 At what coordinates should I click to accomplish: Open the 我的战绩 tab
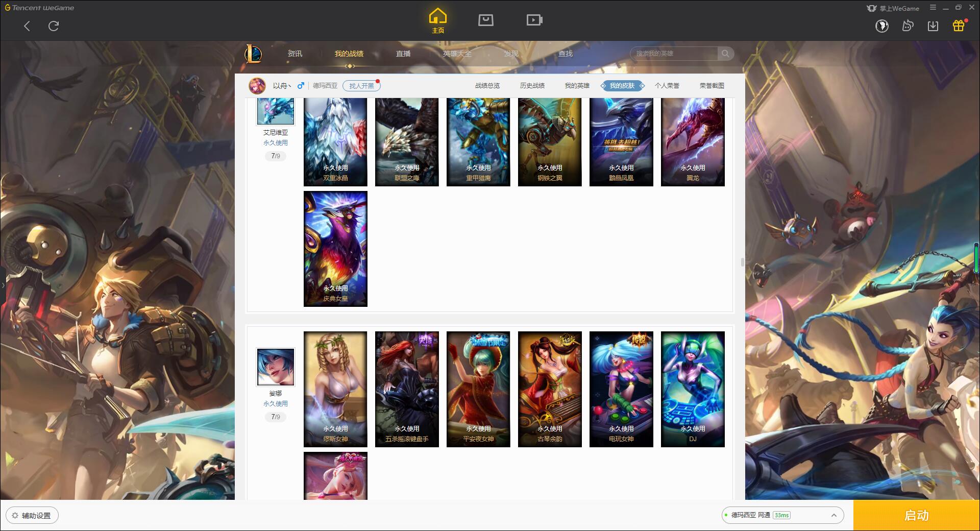[x=349, y=54]
